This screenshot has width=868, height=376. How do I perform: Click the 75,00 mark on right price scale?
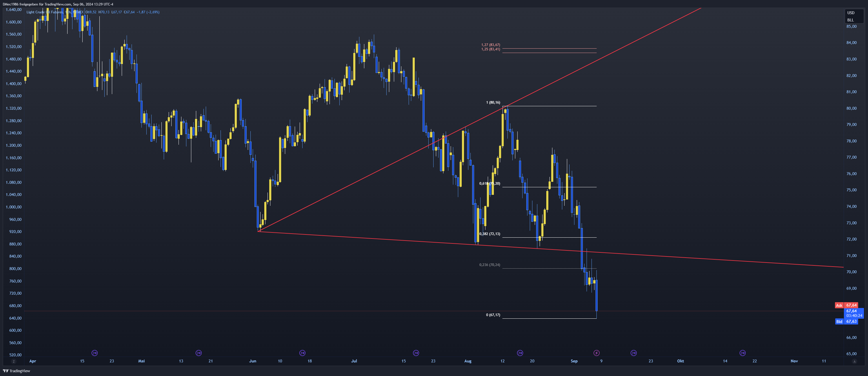pyautogui.click(x=851, y=190)
